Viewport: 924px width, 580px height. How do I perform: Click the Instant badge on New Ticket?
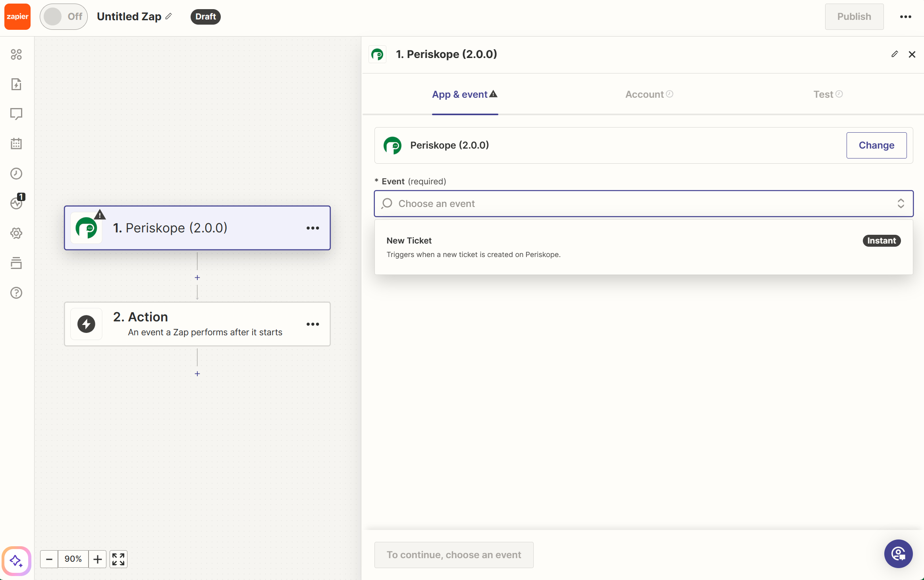(x=882, y=241)
